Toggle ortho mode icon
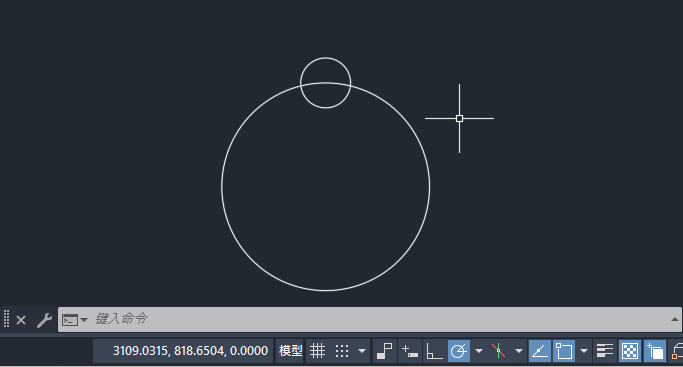Screen dimensions: 683x367 click(434, 351)
